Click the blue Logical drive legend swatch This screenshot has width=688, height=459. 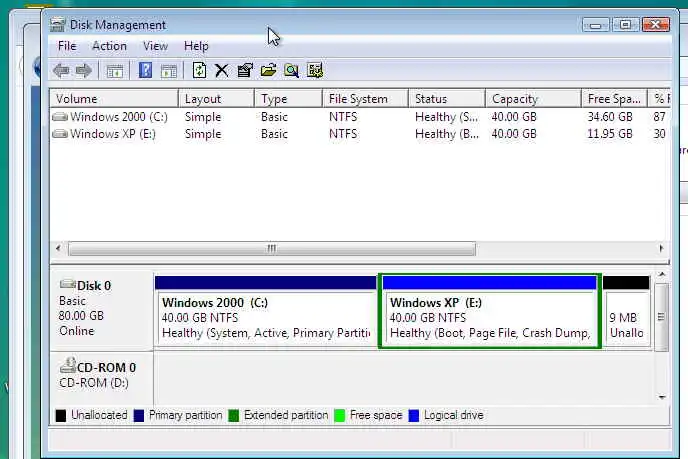[414, 416]
